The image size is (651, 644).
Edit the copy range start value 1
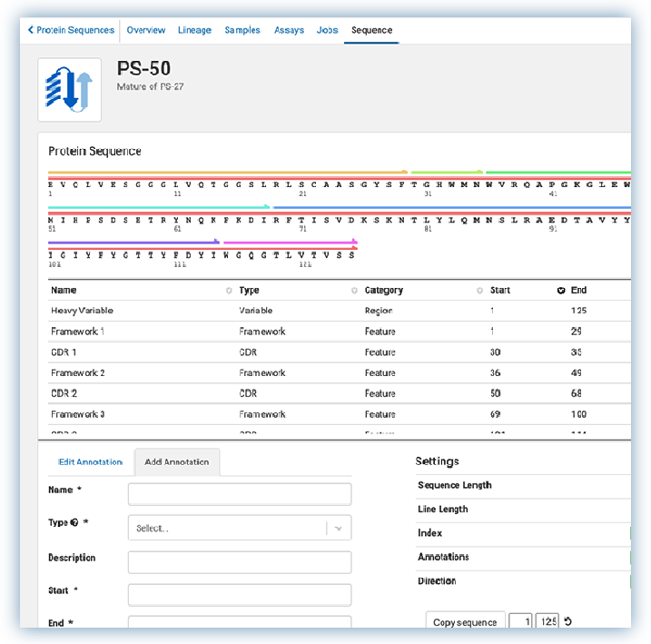[520, 621]
